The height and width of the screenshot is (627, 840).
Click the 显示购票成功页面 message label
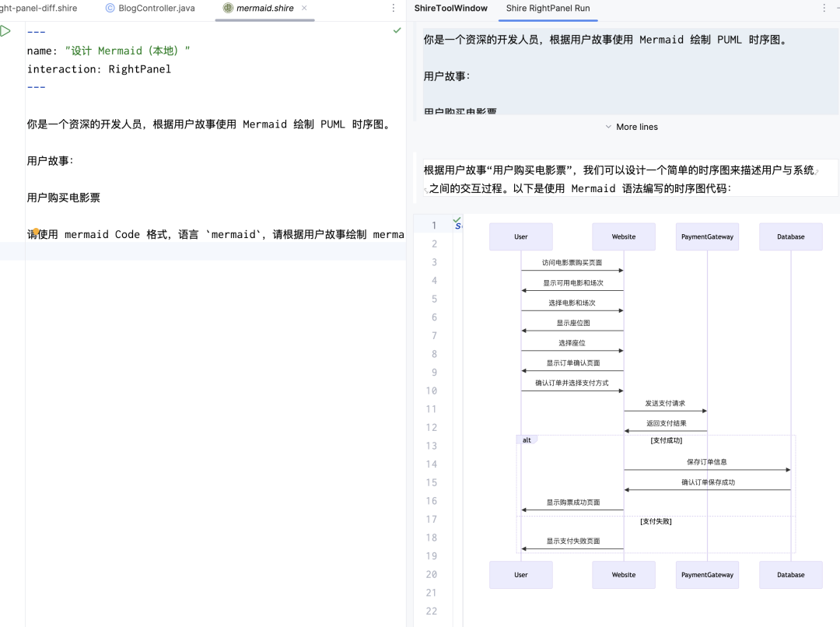[573, 503]
